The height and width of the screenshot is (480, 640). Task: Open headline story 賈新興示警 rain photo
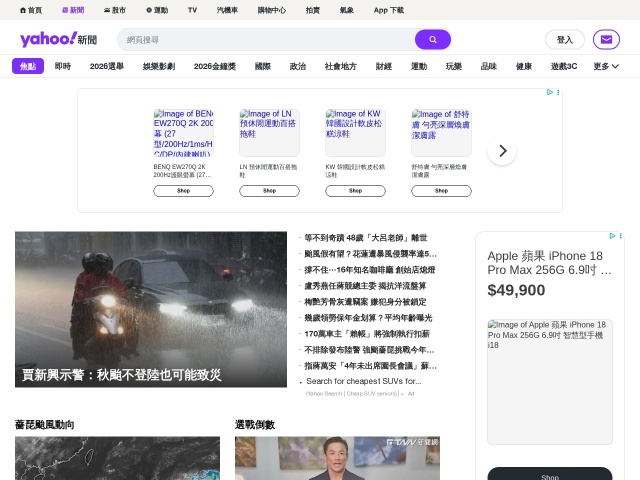coord(151,309)
